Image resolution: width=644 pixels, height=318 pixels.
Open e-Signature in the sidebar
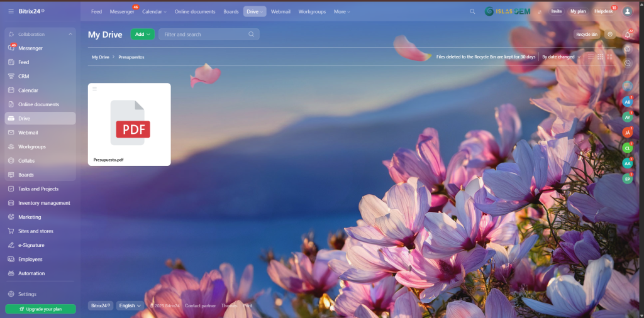(31, 245)
